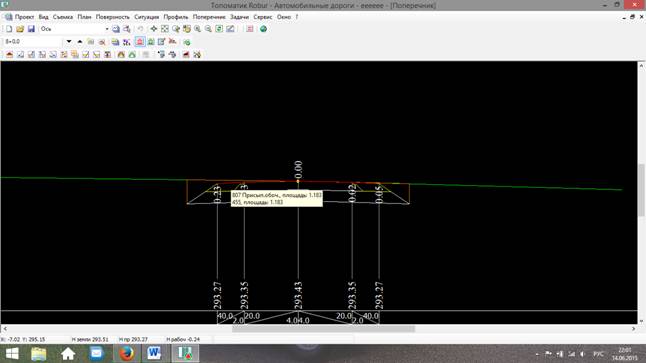Save with the blue floppy disk icon
The image size is (646, 363).
pyautogui.click(x=31, y=29)
